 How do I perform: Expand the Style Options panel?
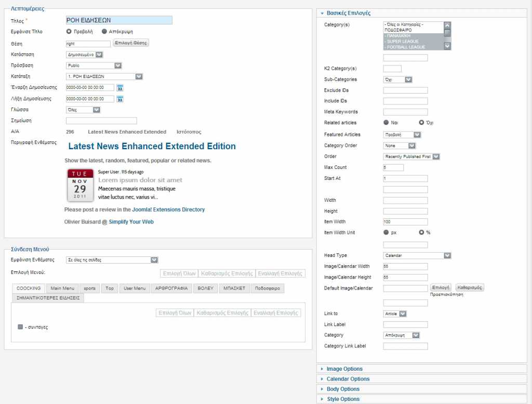coord(343,399)
